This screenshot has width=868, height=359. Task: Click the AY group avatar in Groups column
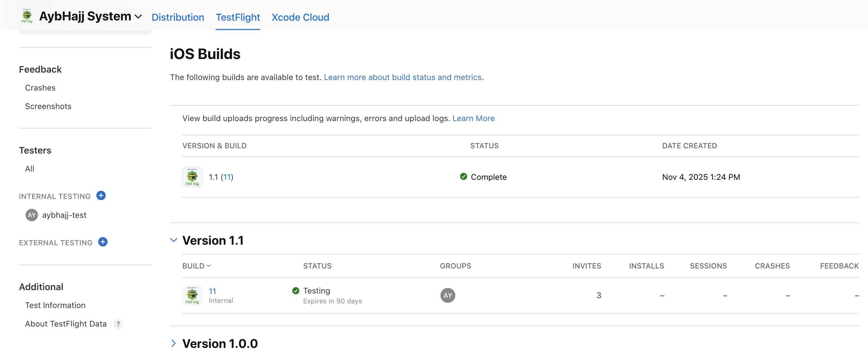448,295
